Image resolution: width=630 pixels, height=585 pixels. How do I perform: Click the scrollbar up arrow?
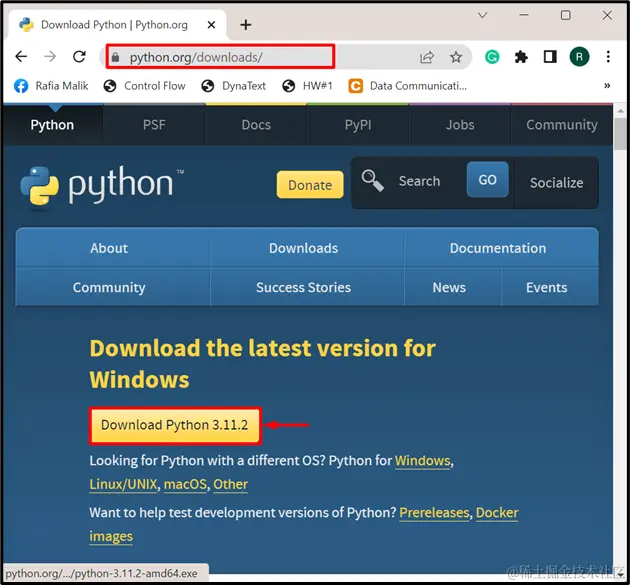click(x=621, y=111)
